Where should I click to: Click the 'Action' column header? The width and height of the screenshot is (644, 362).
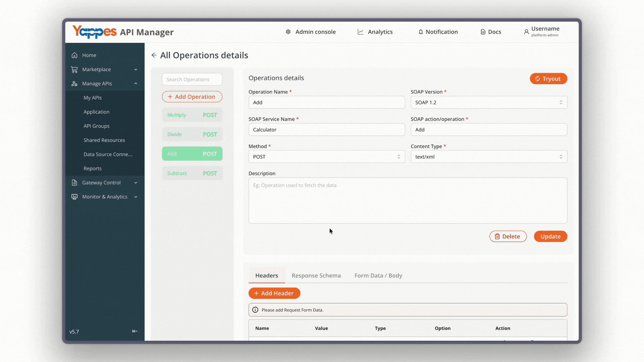click(x=502, y=328)
